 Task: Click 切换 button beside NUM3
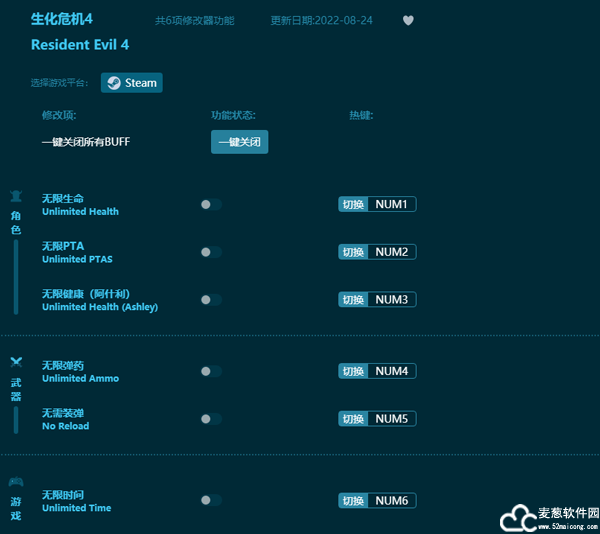(353, 299)
